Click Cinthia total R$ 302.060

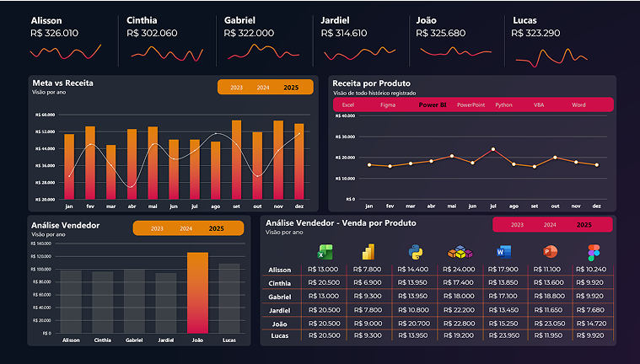152,33
